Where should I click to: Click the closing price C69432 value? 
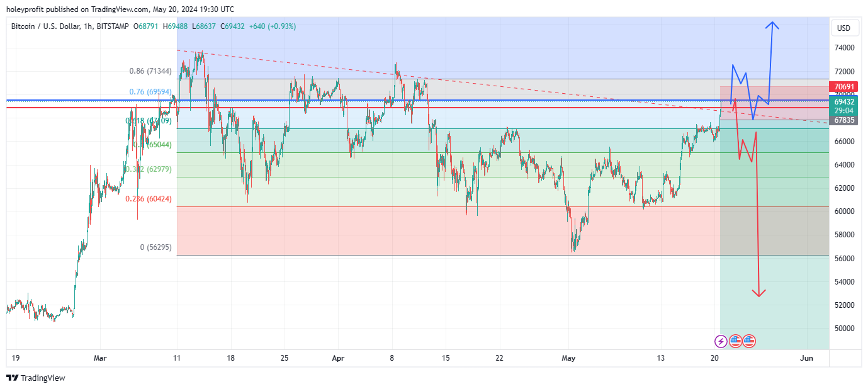tap(232, 26)
